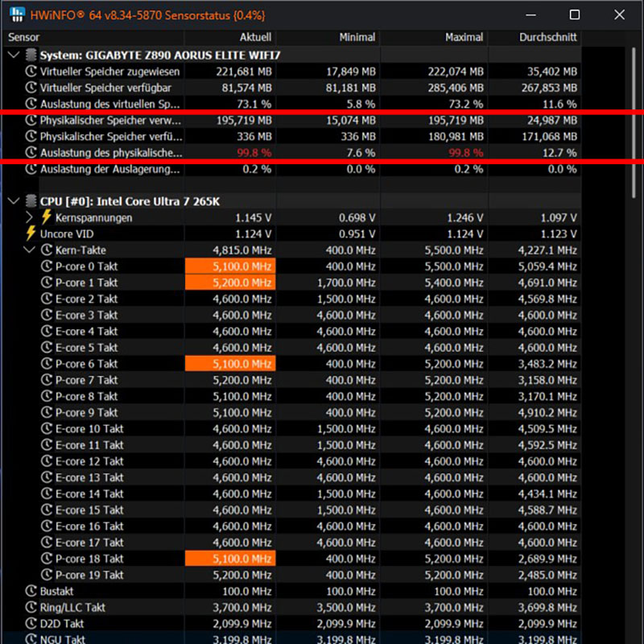Click clock icon of Auslastung des physikalische...
Image resolution: width=644 pixels, height=644 pixels.
31,152
